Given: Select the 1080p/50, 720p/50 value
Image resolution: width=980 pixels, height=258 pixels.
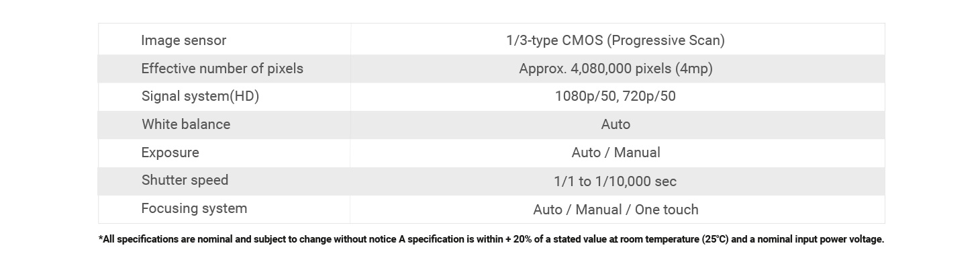Looking at the screenshot, I should tap(616, 96).
